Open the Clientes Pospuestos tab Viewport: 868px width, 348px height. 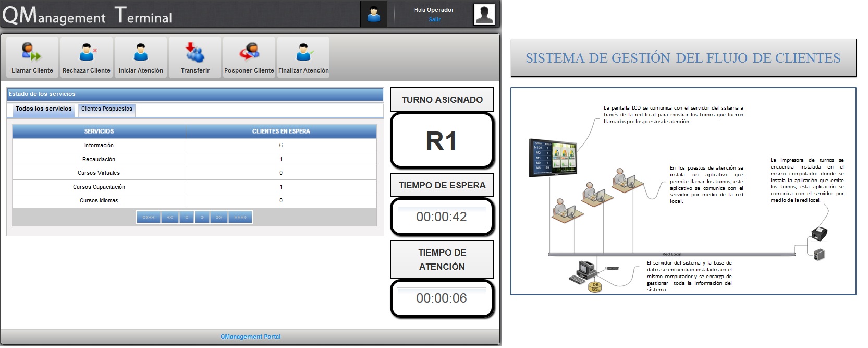pos(107,109)
